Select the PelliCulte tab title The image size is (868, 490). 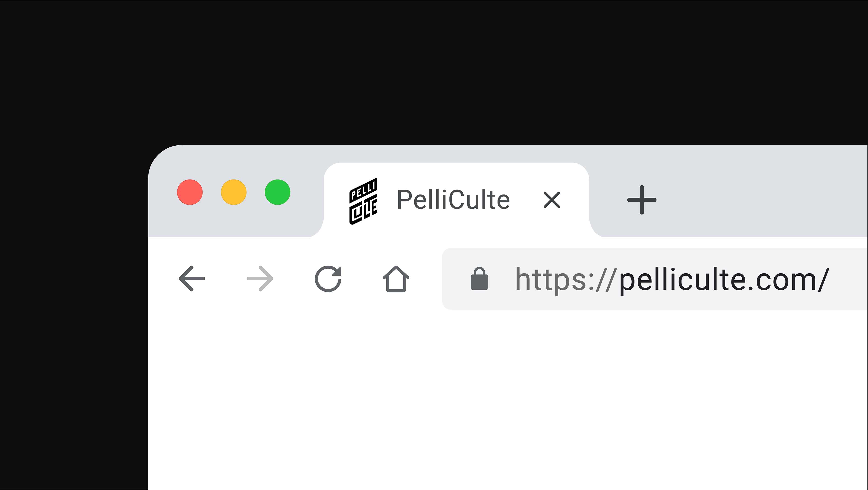[453, 200]
